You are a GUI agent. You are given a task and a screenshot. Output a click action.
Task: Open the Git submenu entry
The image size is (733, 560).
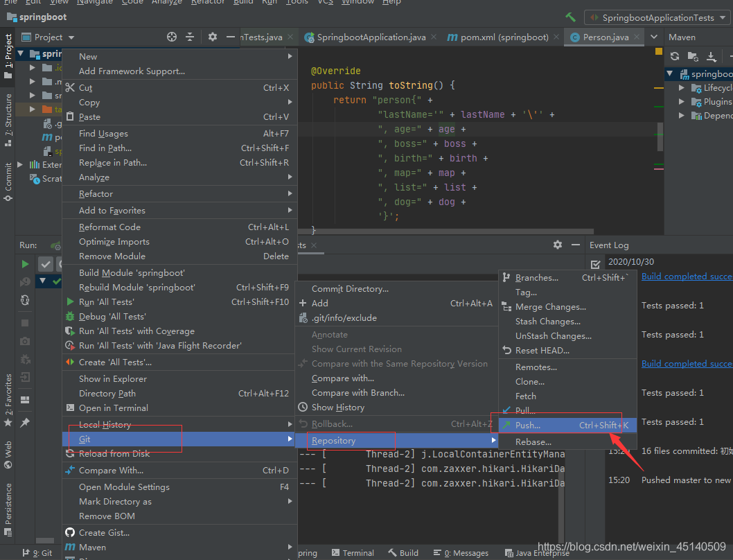pos(180,439)
